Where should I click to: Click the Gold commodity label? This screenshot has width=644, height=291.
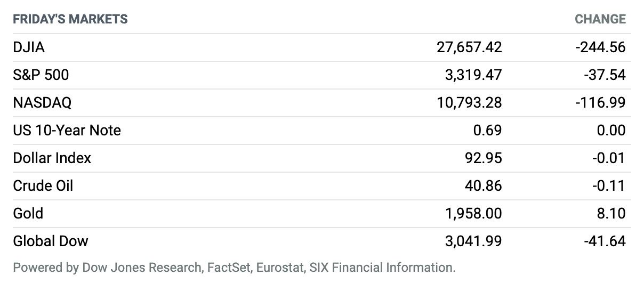coord(28,214)
